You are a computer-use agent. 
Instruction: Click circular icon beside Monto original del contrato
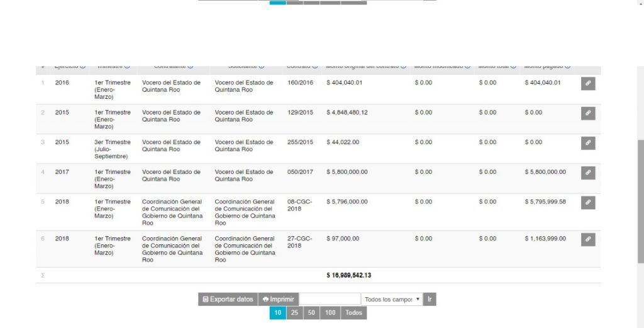(403, 66)
